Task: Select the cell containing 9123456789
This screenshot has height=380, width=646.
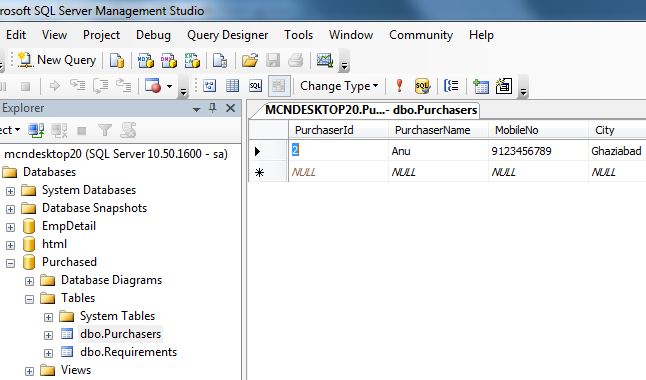Action: click(x=538, y=151)
